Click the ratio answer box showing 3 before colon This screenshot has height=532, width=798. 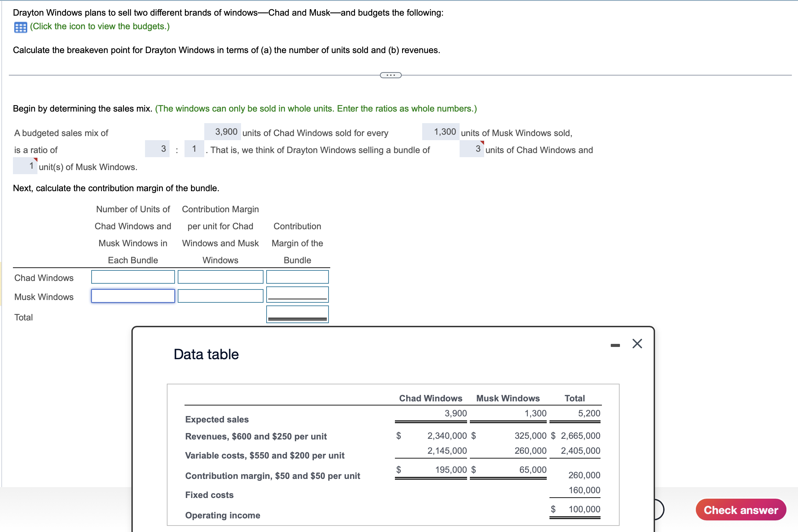click(157, 149)
